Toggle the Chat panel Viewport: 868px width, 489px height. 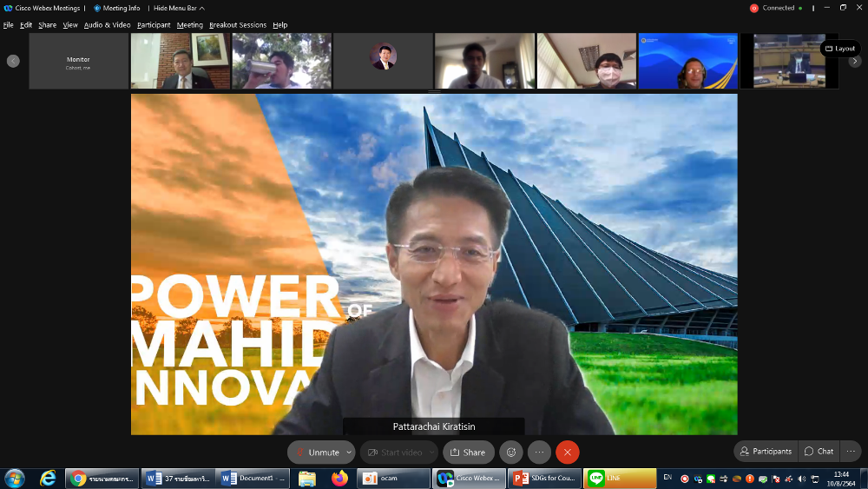pos(819,452)
